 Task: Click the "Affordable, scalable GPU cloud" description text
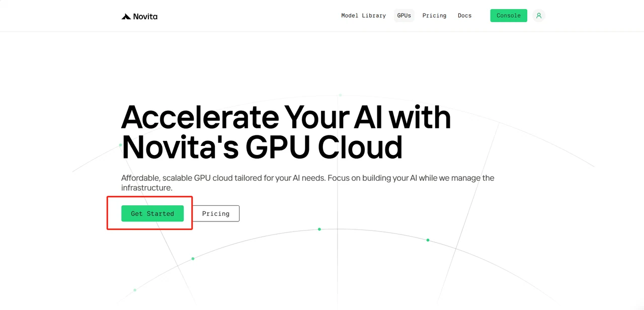pyautogui.click(x=308, y=183)
